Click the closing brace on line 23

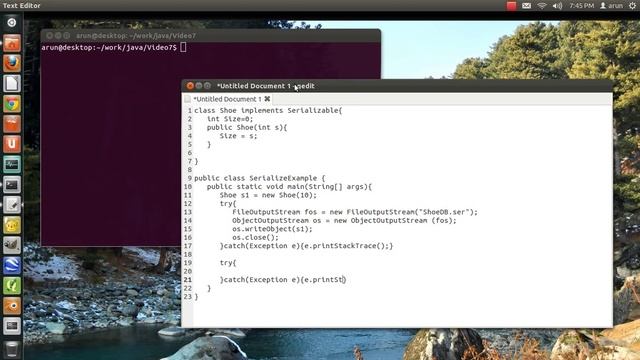pos(196,297)
